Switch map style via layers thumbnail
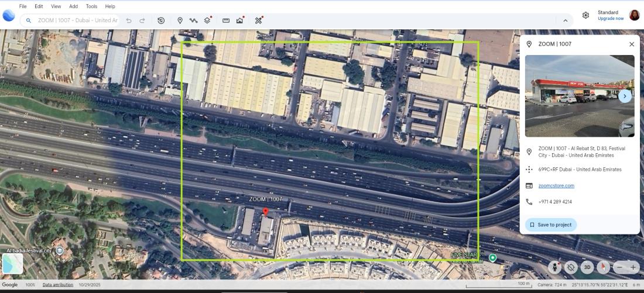 (12, 263)
